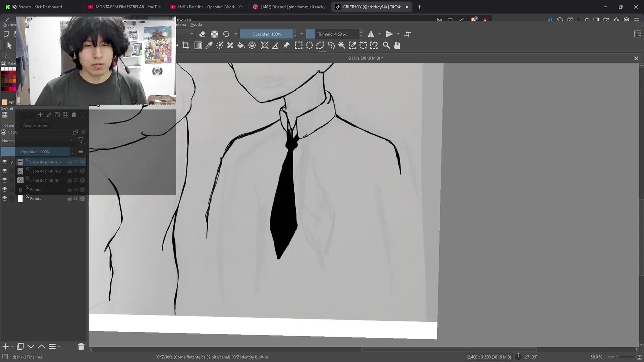Hide Capa de pintura 3 layer
Screen dimensions: 644x362
[5, 162]
